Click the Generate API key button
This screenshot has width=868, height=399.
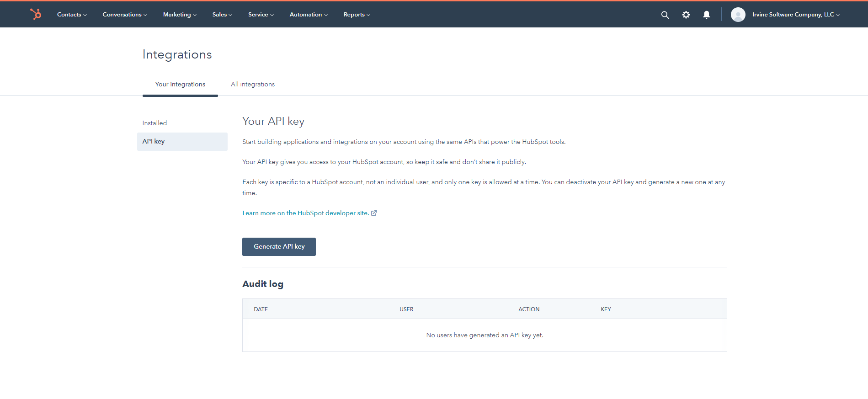pos(279,247)
